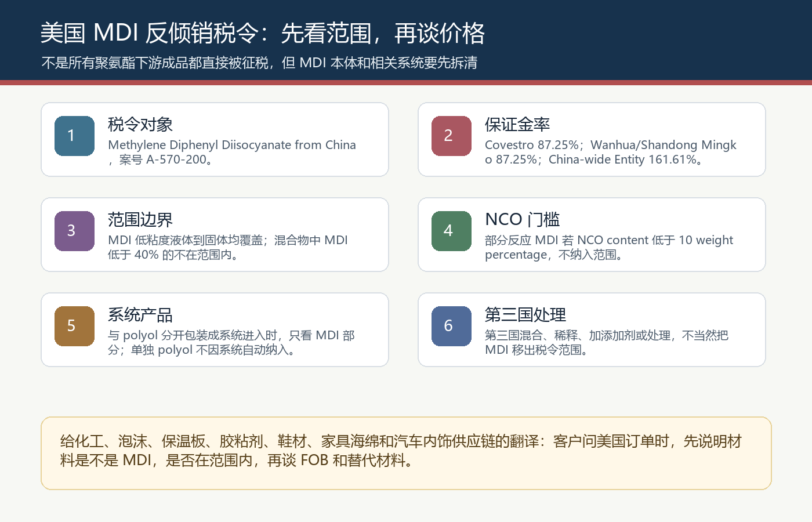Screen dimensions: 812x522
Task: Click the brown number 5 badge
Action: click(x=74, y=326)
